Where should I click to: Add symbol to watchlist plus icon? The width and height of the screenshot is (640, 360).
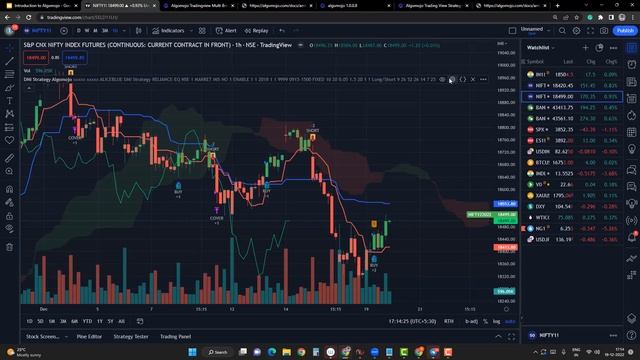point(585,48)
